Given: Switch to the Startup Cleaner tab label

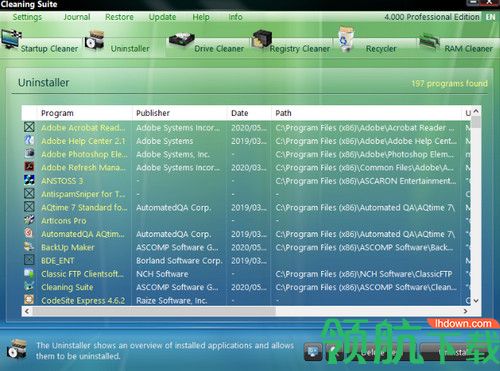Looking at the screenshot, I should (x=49, y=49).
